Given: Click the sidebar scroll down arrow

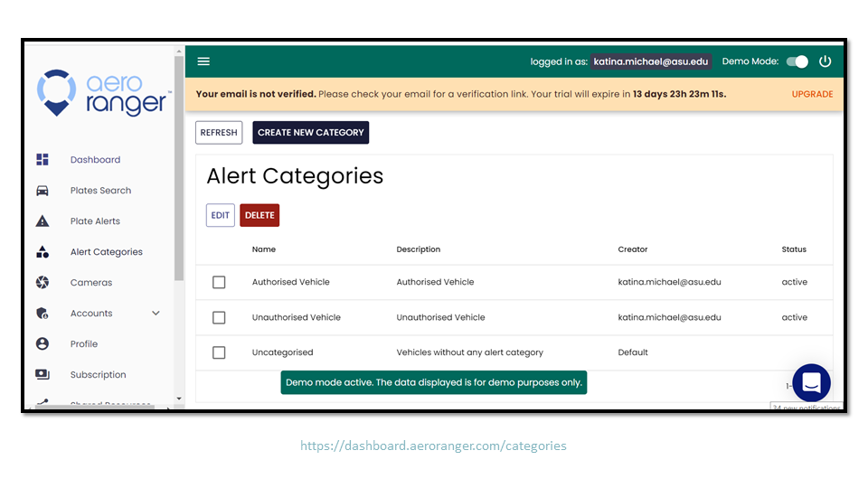Looking at the screenshot, I should (x=179, y=399).
